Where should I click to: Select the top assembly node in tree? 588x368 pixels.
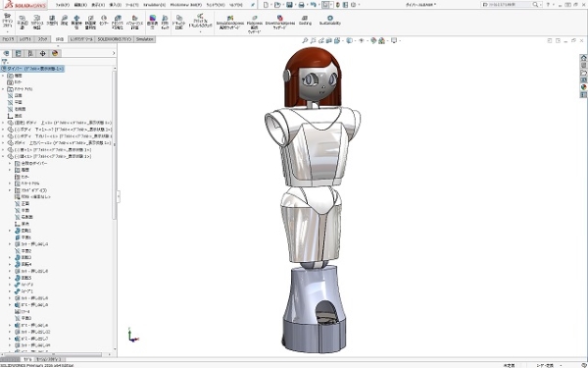[x=32, y=69]
